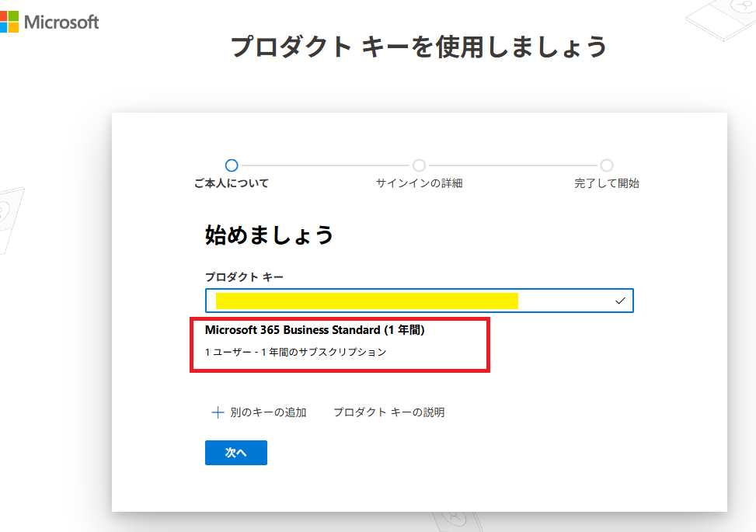This screenshot has height=532, width=756.
Task: Click the プロダクト キーを使用しましょう page title
Action: click(419, 47)
